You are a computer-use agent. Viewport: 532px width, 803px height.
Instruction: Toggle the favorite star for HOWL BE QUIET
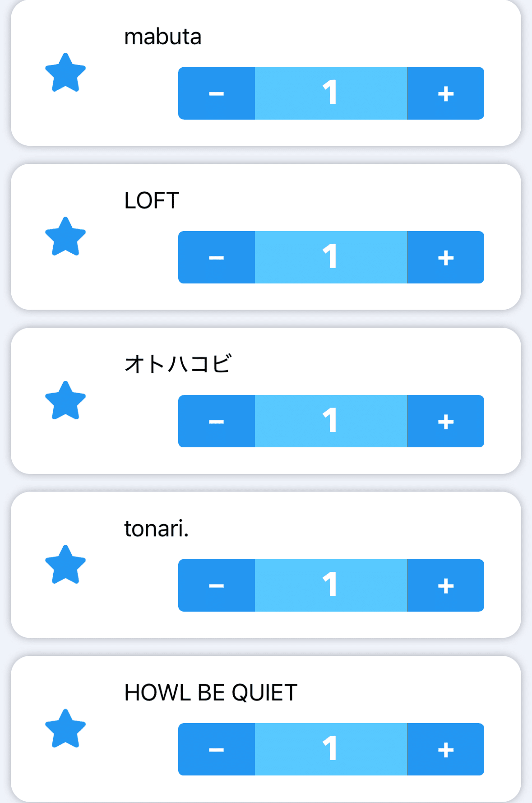[65, 729]
